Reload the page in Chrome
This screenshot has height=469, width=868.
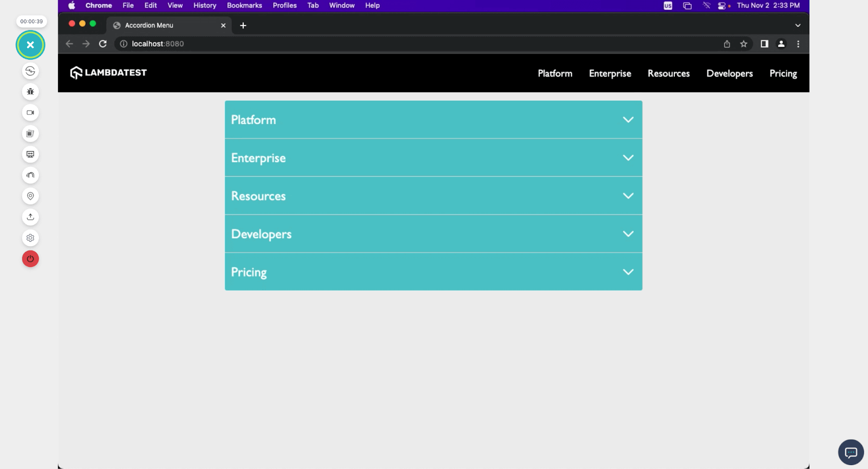103,44
